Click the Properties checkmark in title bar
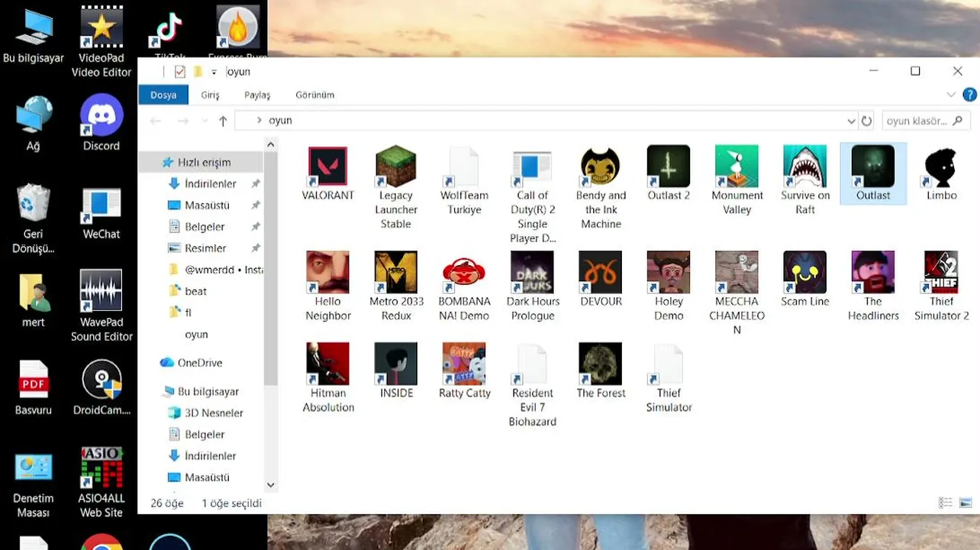 (179, 72)
